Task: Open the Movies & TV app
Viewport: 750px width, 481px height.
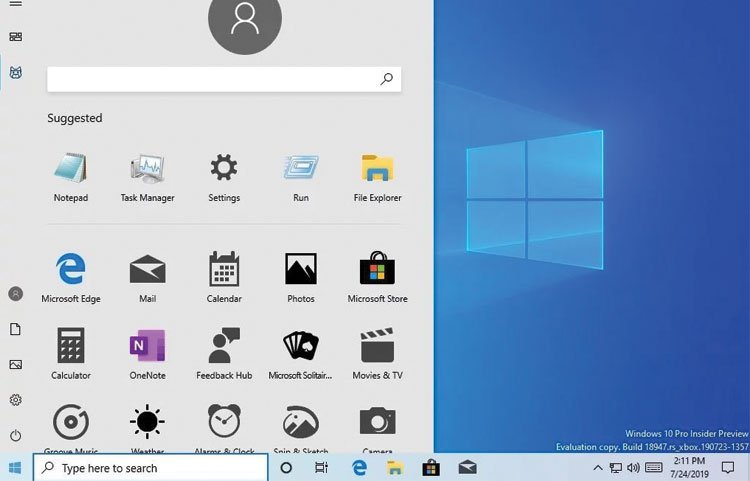Action: point(378,346)
